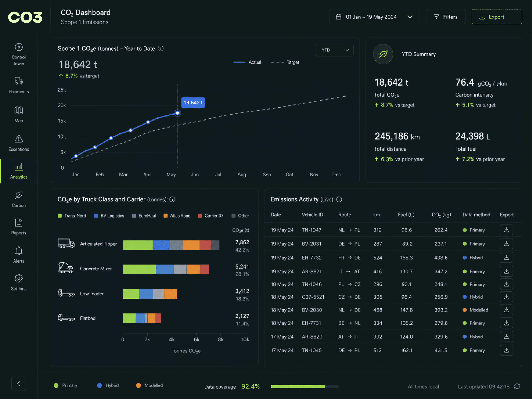Viewport: 532px width, 399px height.
Task: Toggle Trans-Nord carrier legend
Action: 72,216
